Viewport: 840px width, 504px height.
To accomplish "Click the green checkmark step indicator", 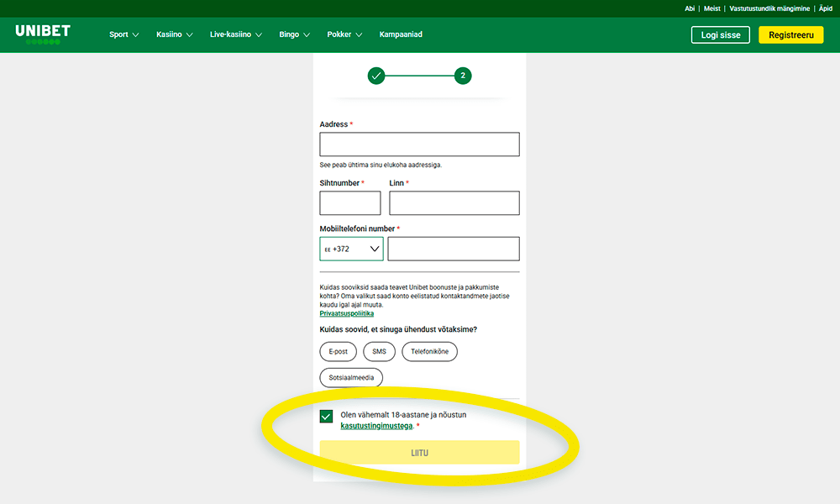I will pyautogui.click(x=375, y=75).
